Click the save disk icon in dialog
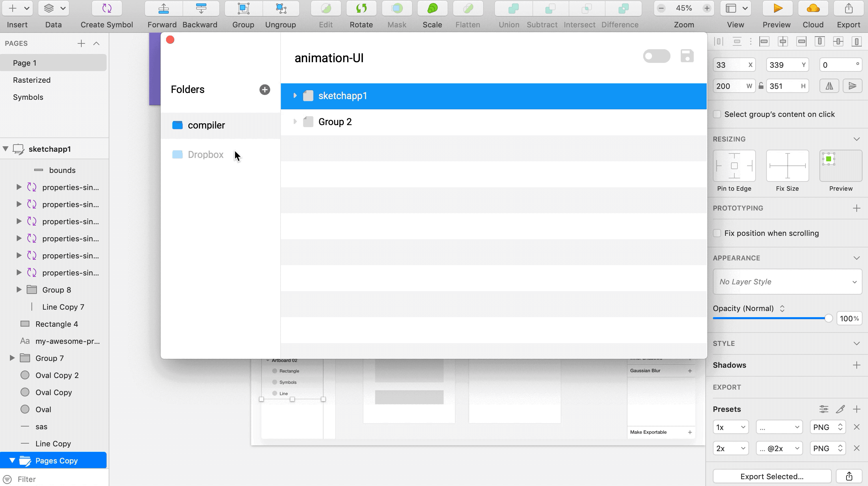 [687, 56]
